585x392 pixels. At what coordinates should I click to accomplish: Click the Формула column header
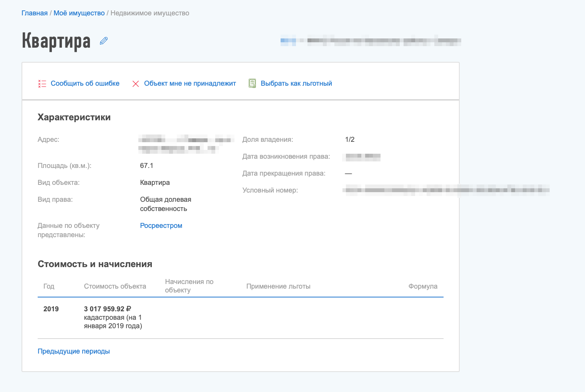pyautogui.click(x=423, y=286)
